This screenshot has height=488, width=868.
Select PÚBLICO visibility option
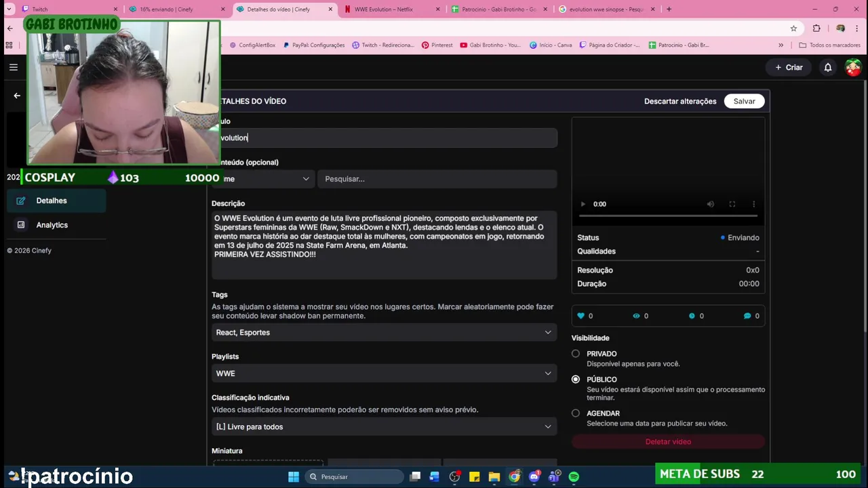coord(576,380)
